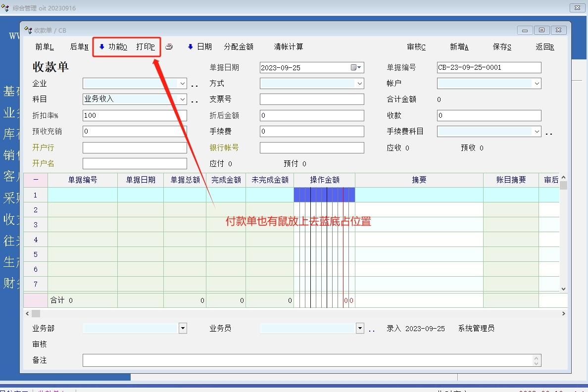
Task: Click the 支票号 input field
Action: [x=312, y=99]
